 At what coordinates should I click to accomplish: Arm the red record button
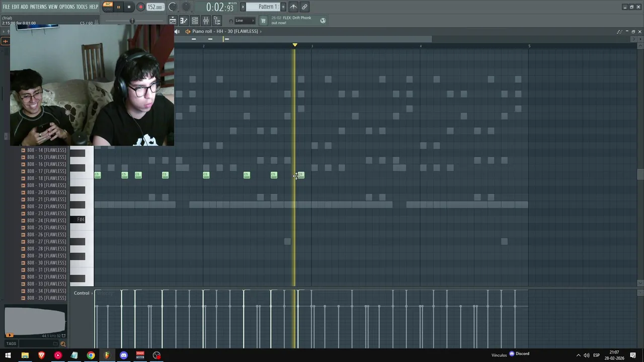140,7
